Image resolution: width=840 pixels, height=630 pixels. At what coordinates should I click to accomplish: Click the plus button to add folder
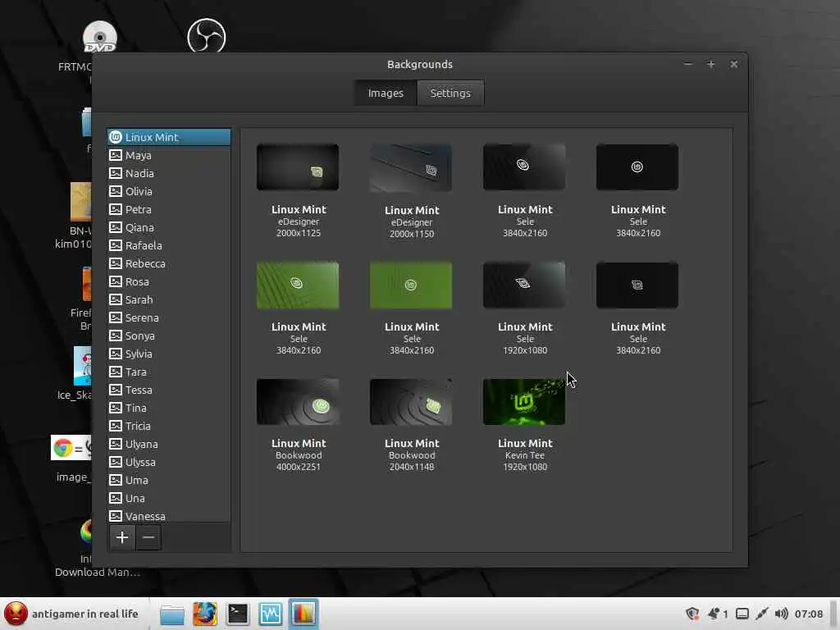point(122,537)
